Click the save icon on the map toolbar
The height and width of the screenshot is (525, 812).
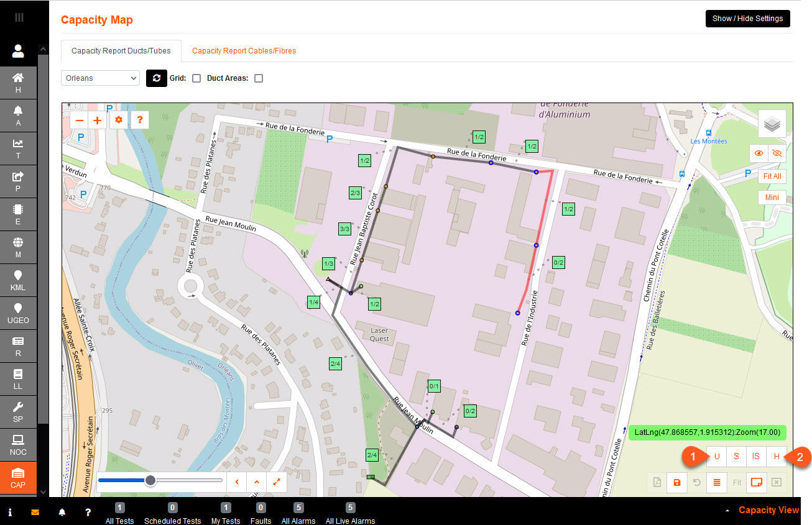(x=676, y=482)
